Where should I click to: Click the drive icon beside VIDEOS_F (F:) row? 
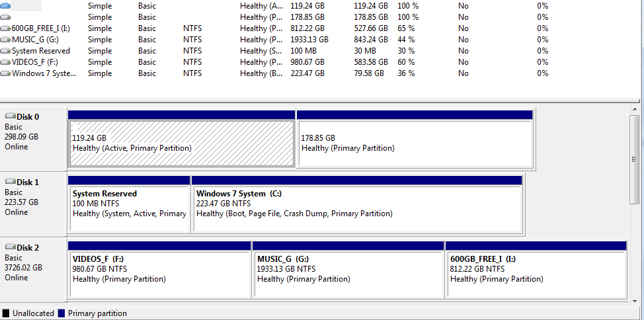pyautogui.click(x=6, y=62)
